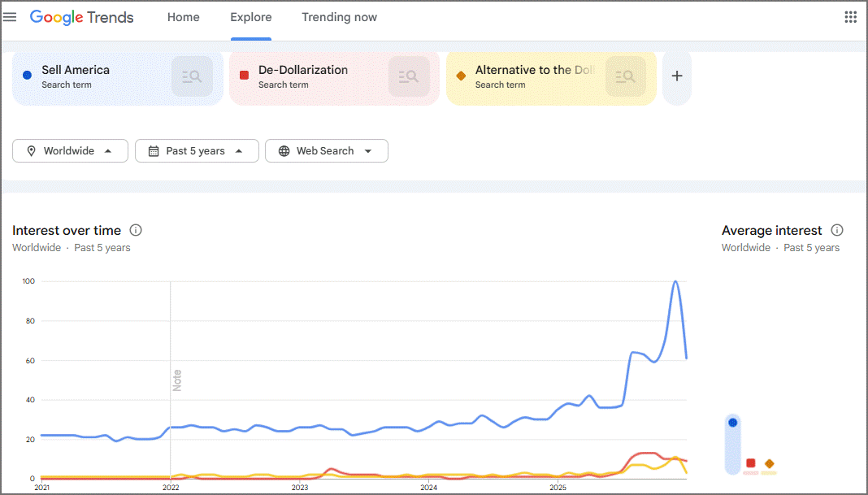Click the blue Sell America average bar
This screenshot has width=868, height=495.
tap(732, 444)
